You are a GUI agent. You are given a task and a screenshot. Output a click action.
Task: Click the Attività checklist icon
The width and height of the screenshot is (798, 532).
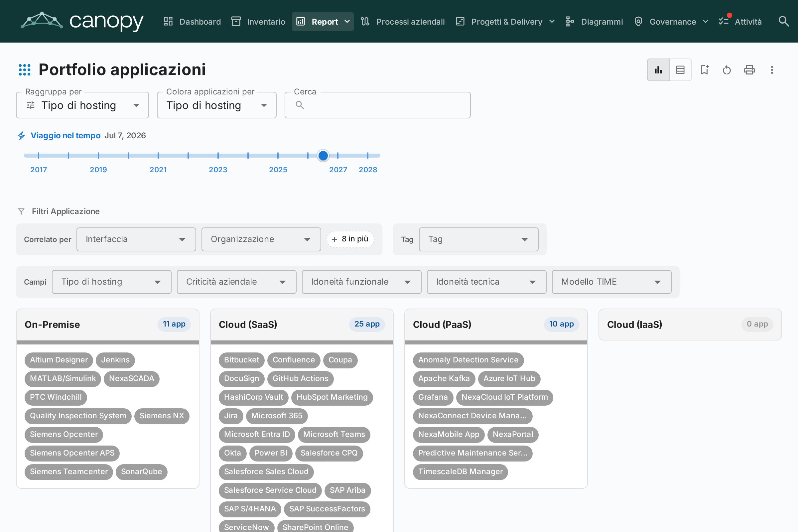[x=724, y=21]
